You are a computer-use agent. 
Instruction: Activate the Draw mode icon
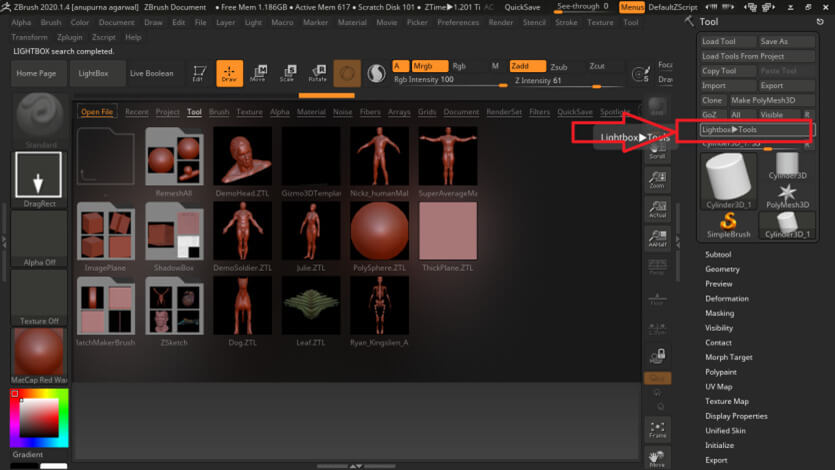pos(230,73)
